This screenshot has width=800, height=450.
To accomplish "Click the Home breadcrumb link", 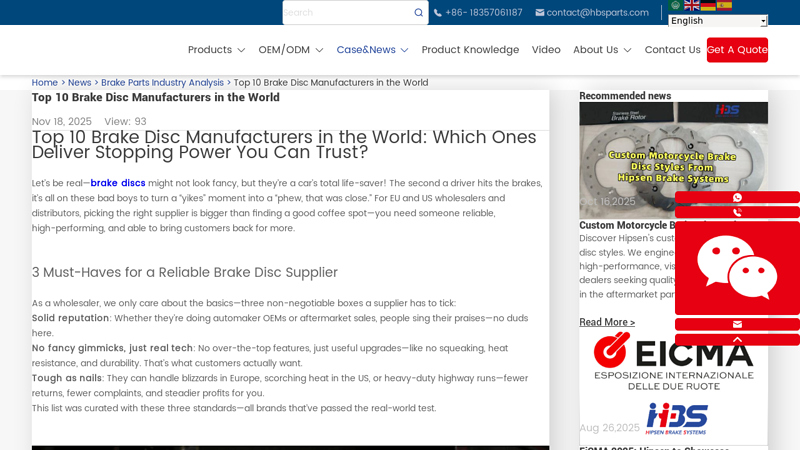I will click(x=44, y=83).
